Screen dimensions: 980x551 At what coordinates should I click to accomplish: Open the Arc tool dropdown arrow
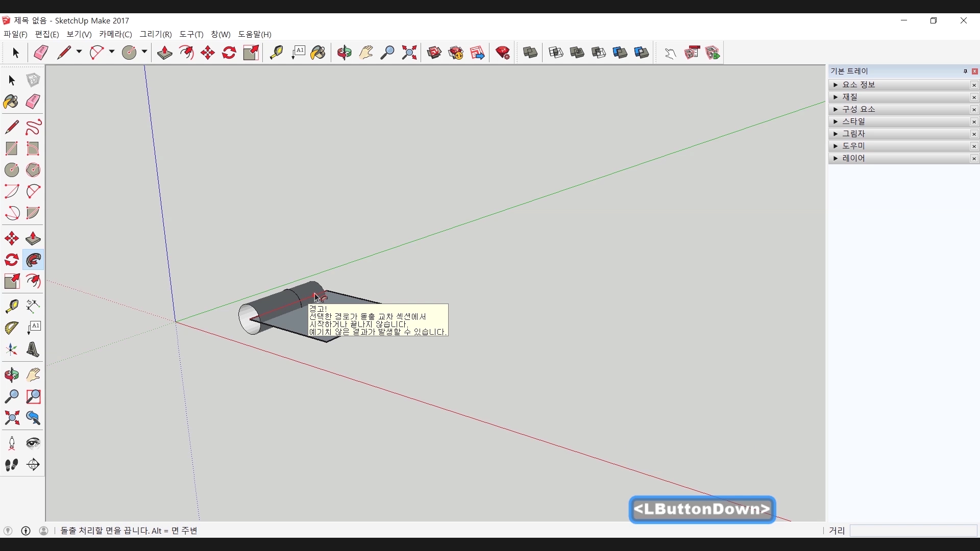(x=112, y=52)
